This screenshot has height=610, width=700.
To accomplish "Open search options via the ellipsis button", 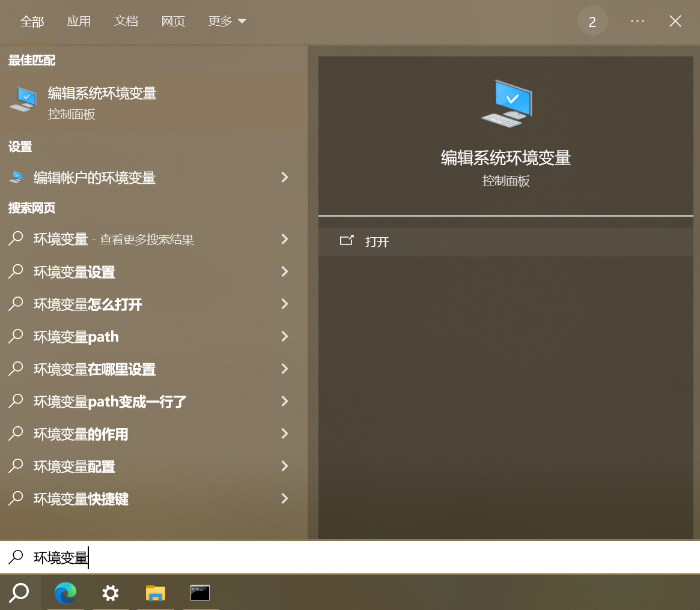I will (638, 21).
